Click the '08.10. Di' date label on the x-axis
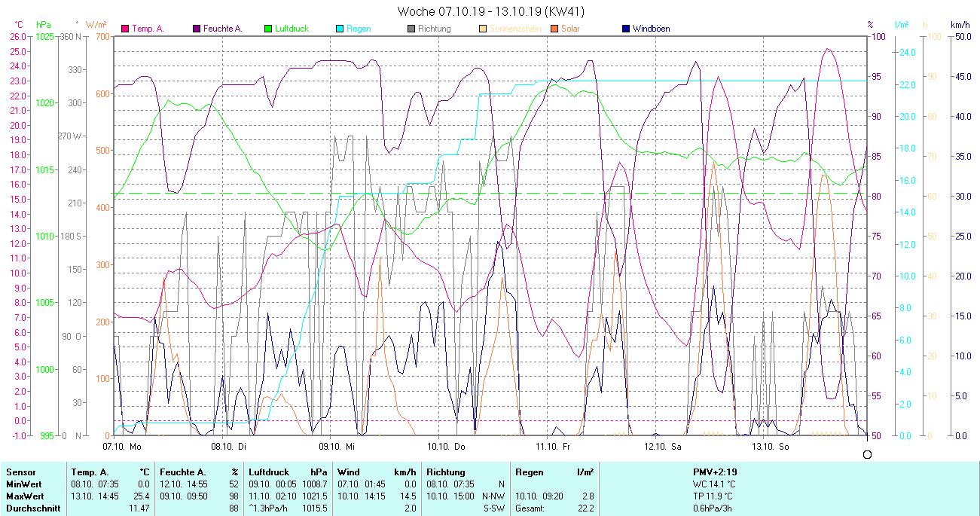 [x=229, y=447]
